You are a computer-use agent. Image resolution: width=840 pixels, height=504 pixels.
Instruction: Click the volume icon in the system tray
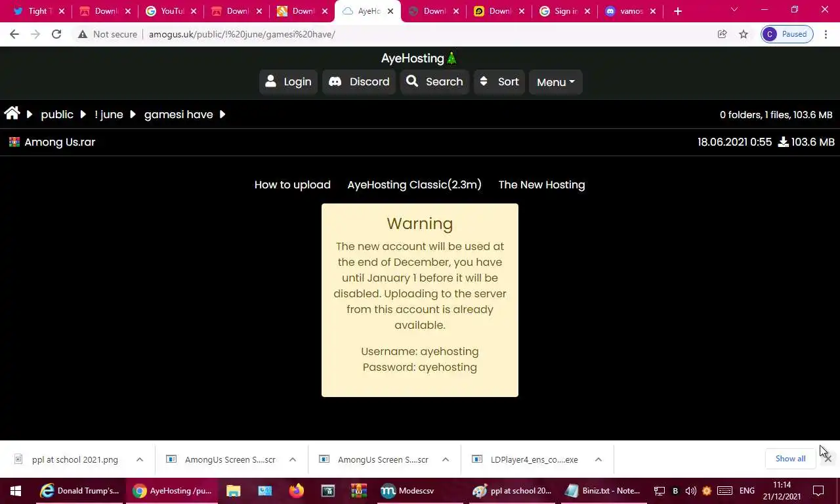[x=690, y=491]
